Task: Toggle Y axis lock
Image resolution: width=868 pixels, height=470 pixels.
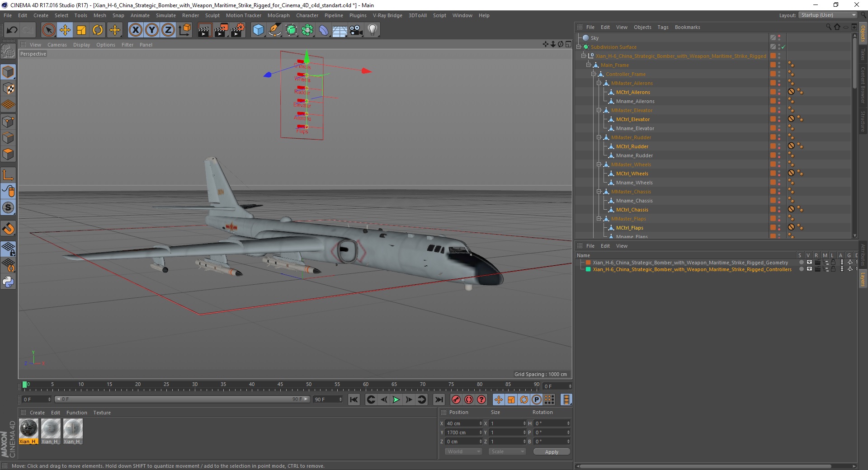Action: coord(152,30)
